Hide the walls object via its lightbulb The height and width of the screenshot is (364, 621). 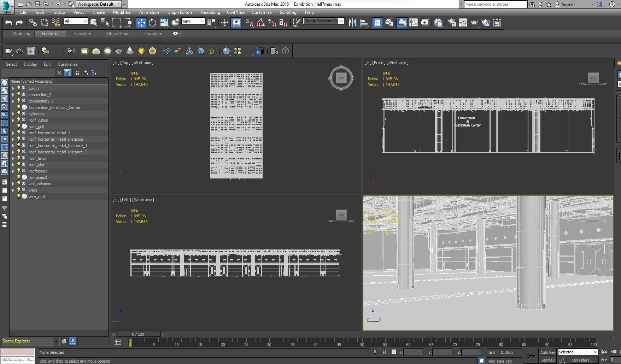(19, 190)
